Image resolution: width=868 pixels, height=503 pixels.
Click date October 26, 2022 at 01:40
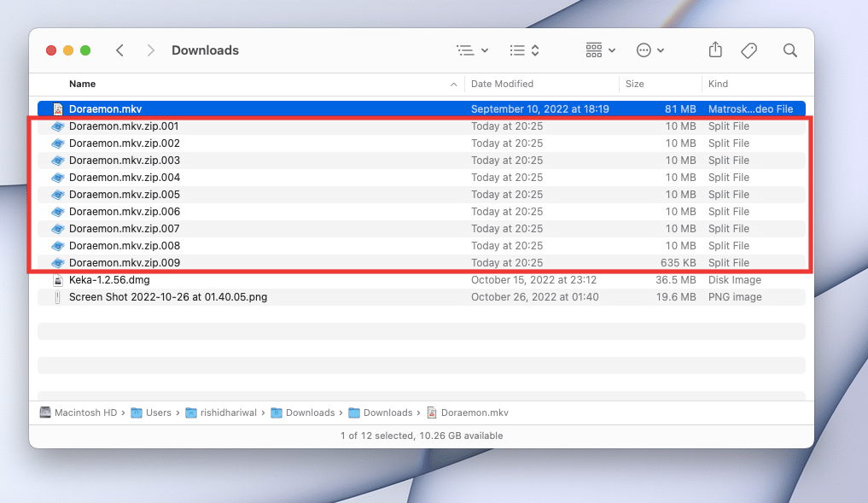pyautogui.click(x=535, y=297)
